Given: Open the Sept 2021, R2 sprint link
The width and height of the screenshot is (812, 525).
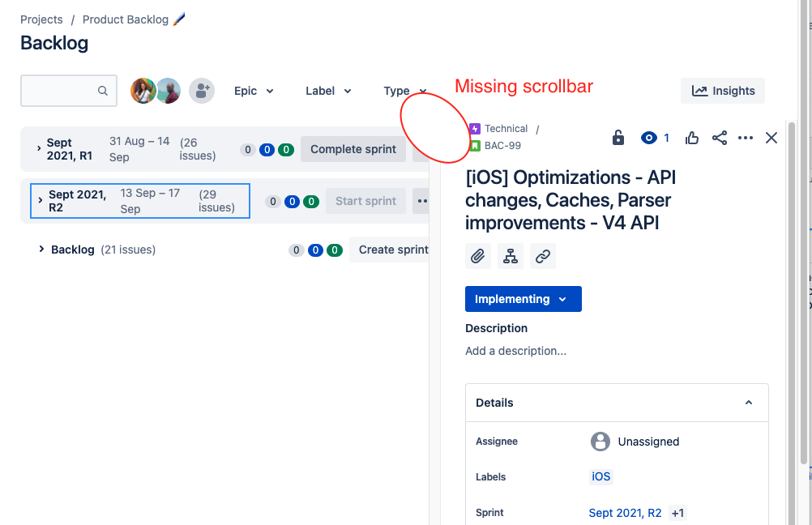Looking at the screenshot, I should [625, 513].
